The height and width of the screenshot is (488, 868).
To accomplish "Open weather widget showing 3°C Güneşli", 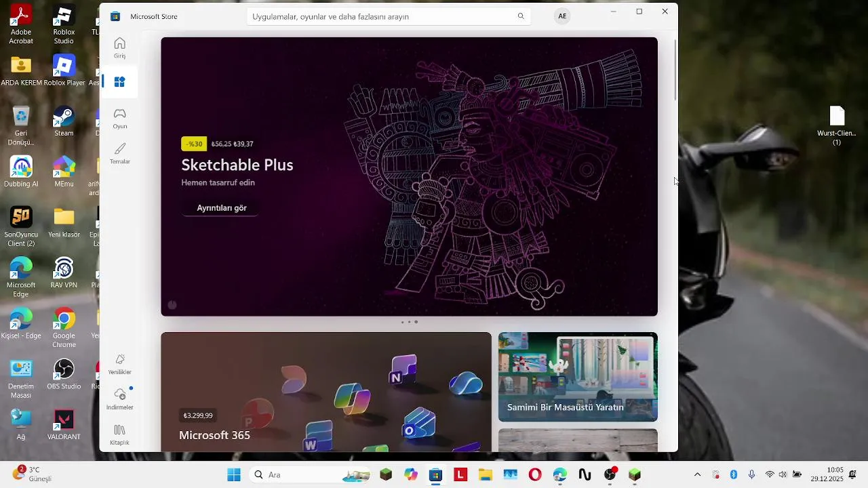I will pos(33,474).
